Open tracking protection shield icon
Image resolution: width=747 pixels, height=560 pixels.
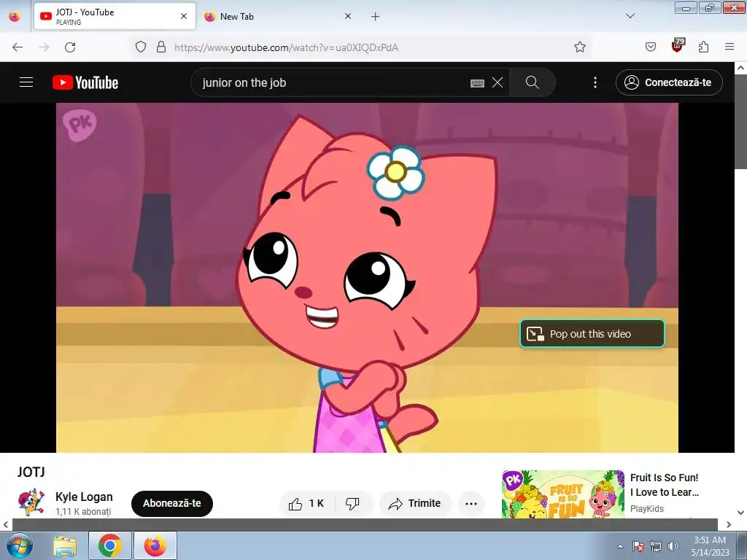click(141, 47)
